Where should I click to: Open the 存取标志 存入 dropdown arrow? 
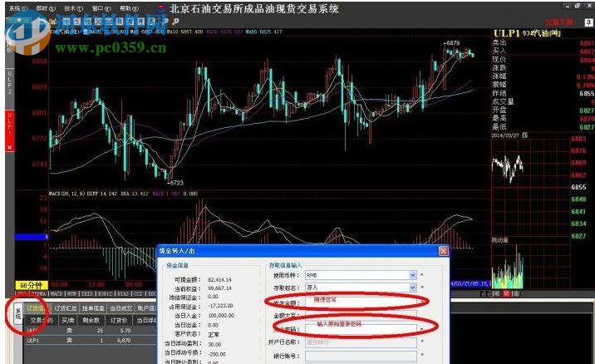(412, 288)
